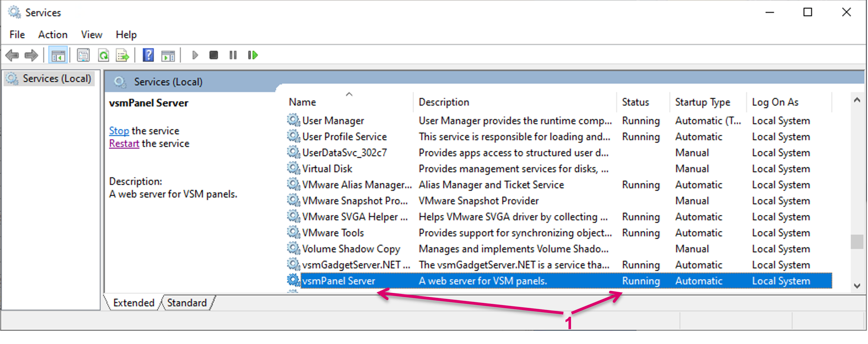Viewport: 868px width, 344px height.
Task: Click the Forward arrow toolbar icon
Action: (32, 55)
